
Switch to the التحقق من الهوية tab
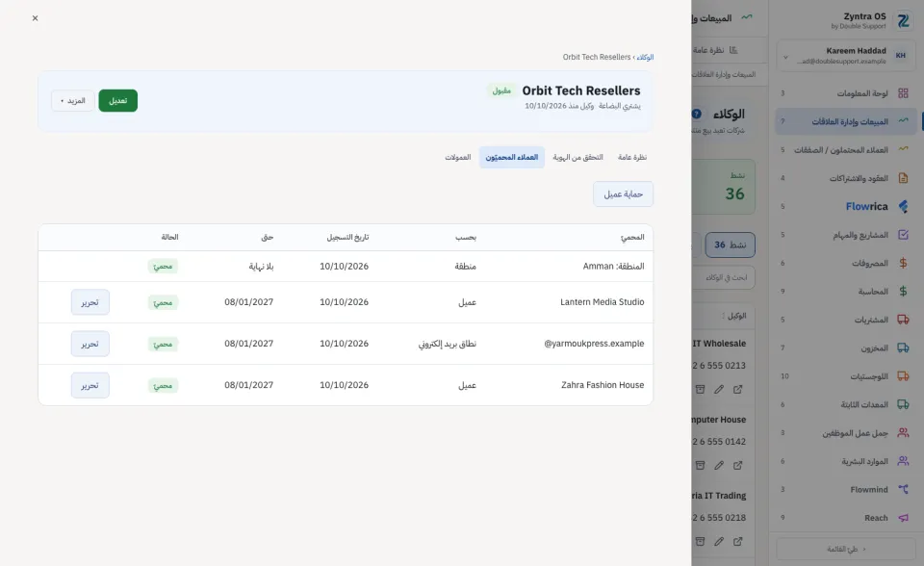click(577, 158)
